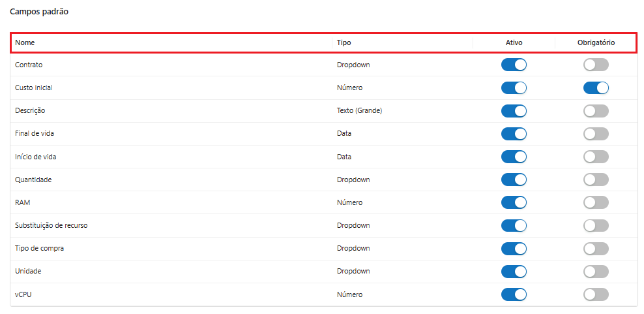
Task: Click the Tipo column header
Action: (x=344, y=42)
